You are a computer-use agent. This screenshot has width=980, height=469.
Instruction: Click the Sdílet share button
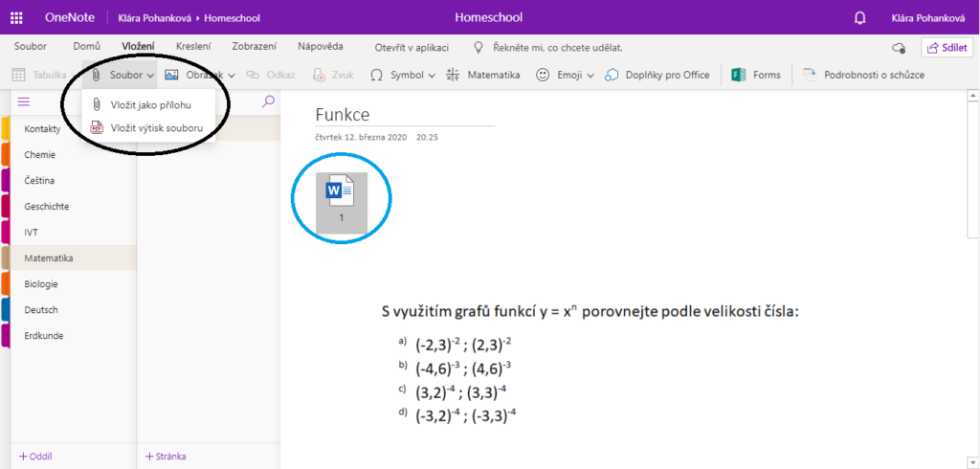(x=946, y=48)
